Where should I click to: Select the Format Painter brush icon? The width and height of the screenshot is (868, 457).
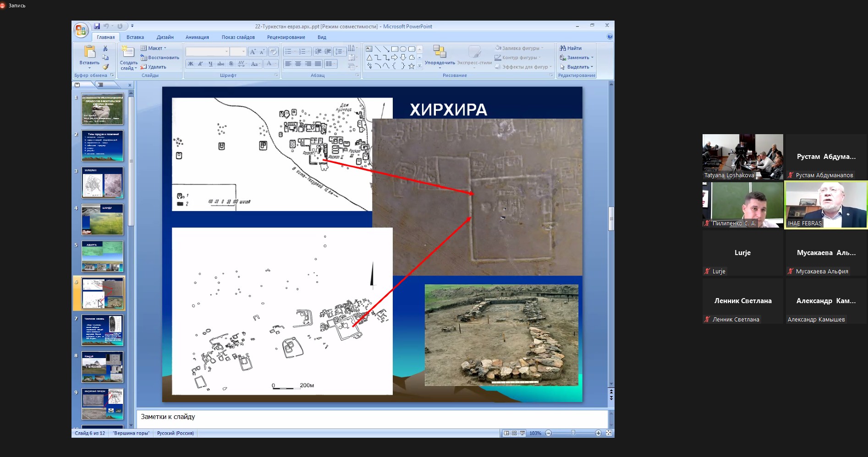pos(105,67)
